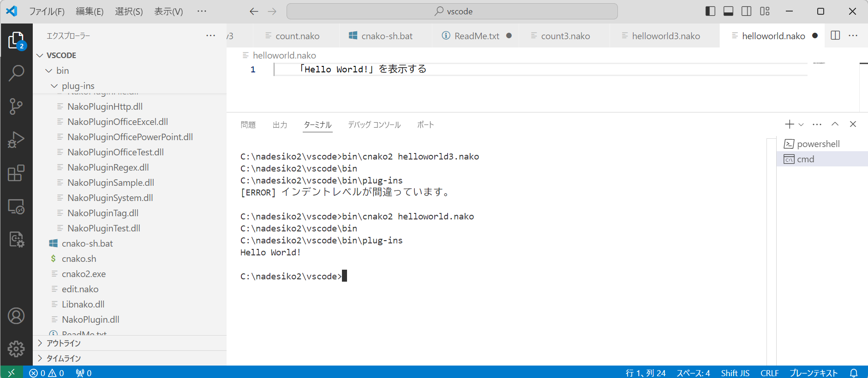Image resolution: width=868 pixels, height=378 pixels.
Task: Go forward with the right arrow
Action: [x=272, y=11]
